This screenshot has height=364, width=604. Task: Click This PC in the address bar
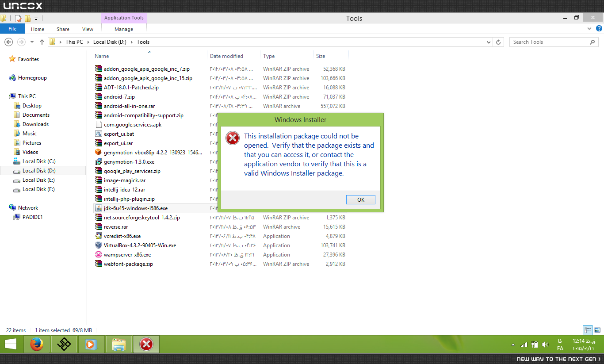point(74,42)
